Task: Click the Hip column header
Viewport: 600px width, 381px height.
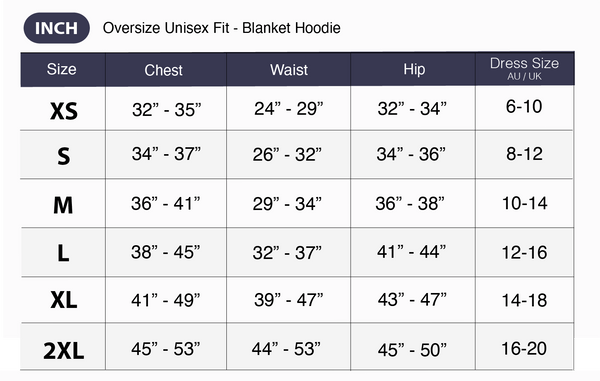Action: pyautogui.click(x=414, y=69)
